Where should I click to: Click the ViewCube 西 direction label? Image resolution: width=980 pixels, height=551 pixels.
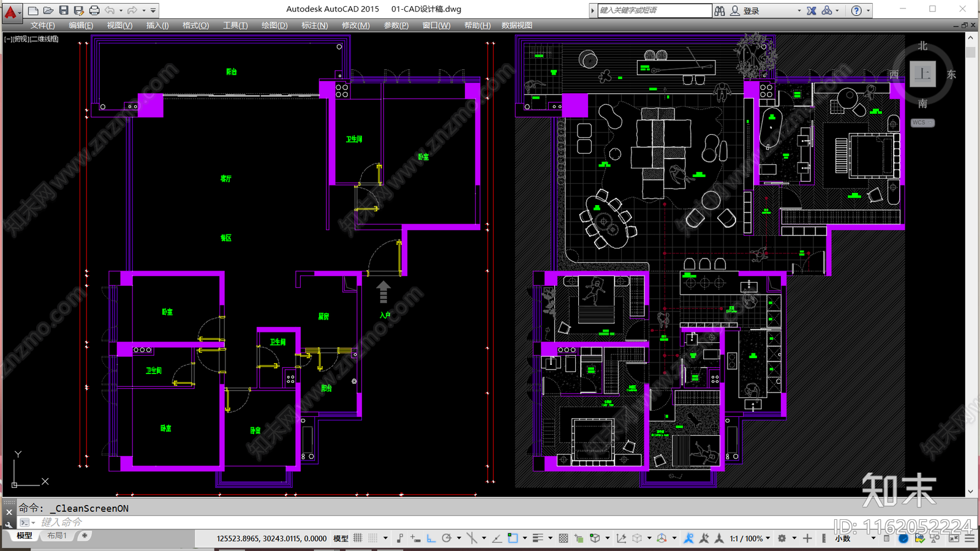click(x=894, y=74)
